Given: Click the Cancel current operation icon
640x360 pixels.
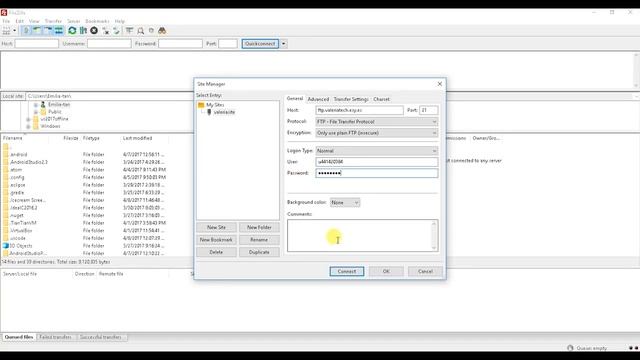Looking at the screenshot, I should 94,31.
